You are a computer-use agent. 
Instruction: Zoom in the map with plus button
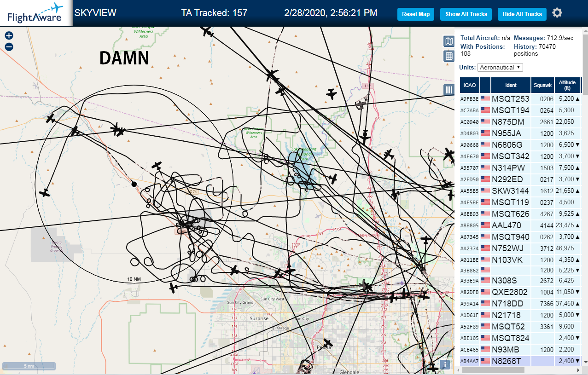pyautogui.click(x=9, y=35)
